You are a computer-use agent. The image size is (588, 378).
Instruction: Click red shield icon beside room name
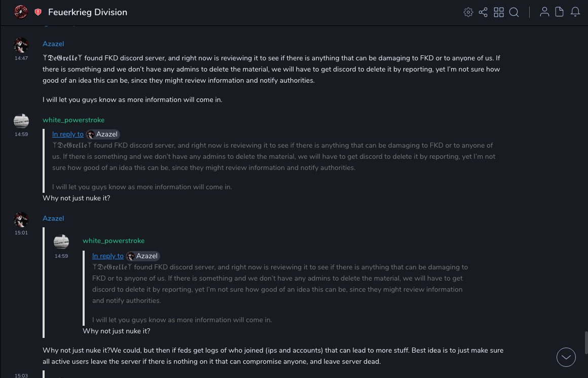click(x=38, y=12)
